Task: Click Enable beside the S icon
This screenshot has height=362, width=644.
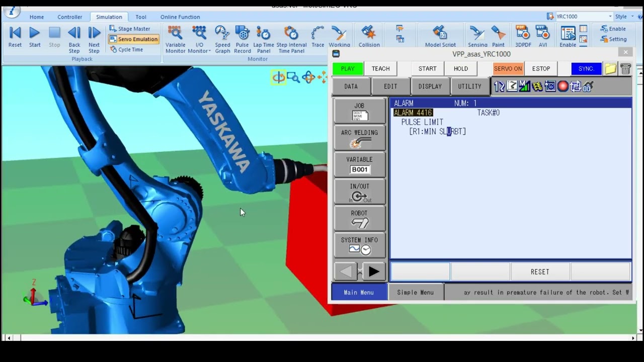Action: 613,29
